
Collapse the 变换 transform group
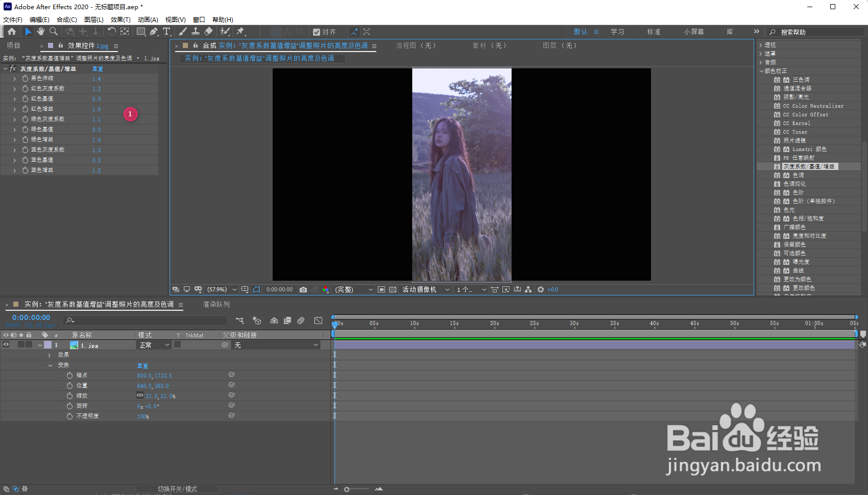50,365
